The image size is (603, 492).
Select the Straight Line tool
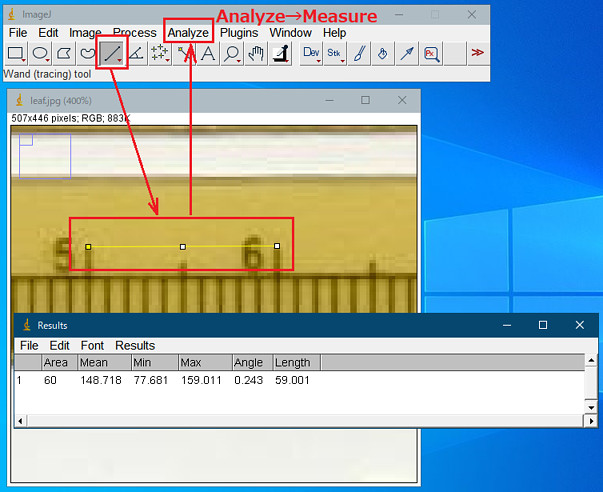pos(112,53)
